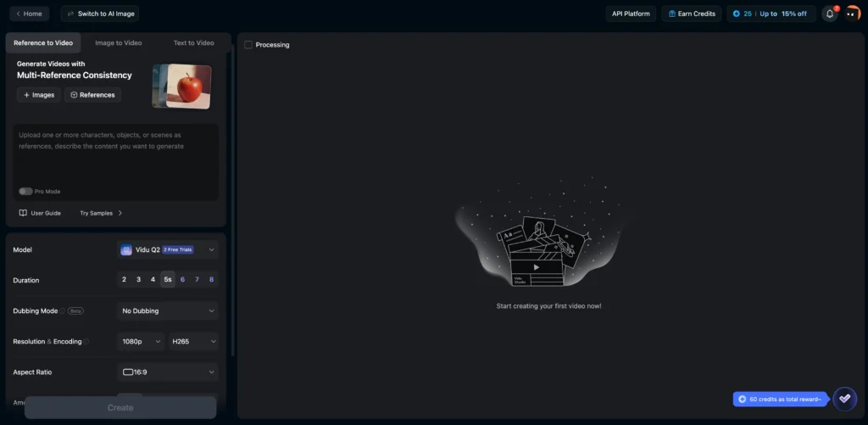Open the user profile avatar
The height and width of the screenshot is (425, 868).
pos(852,14)
